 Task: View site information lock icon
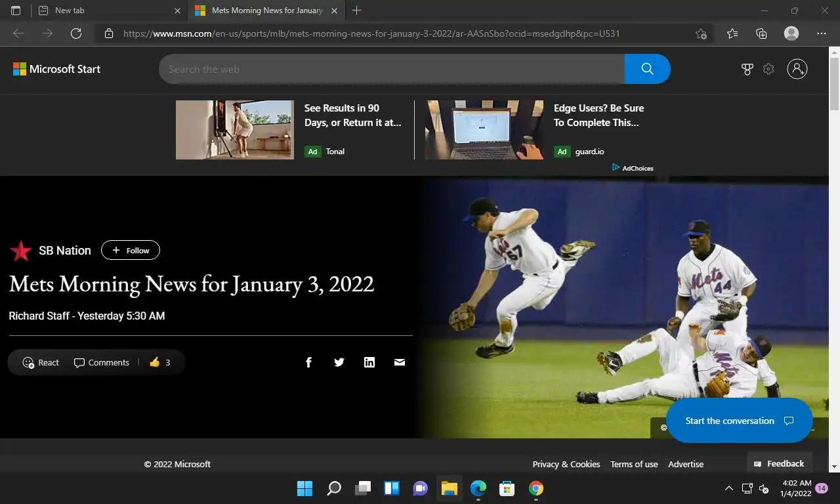click(x=109, y=33)
